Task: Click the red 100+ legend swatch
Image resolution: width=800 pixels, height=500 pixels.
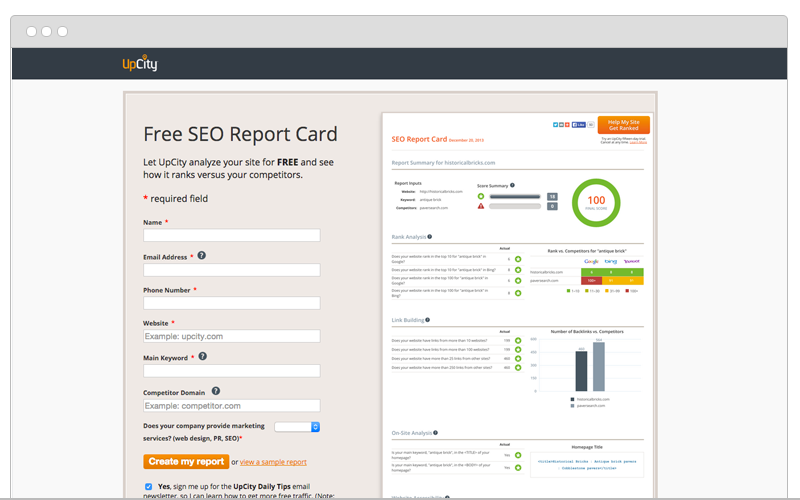Action: tap(627, 291)
